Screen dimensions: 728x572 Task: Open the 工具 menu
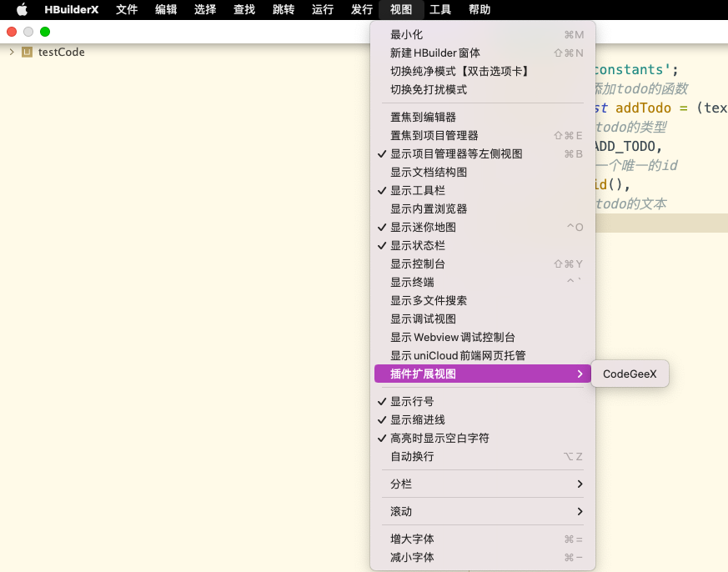tap(440, 10)
